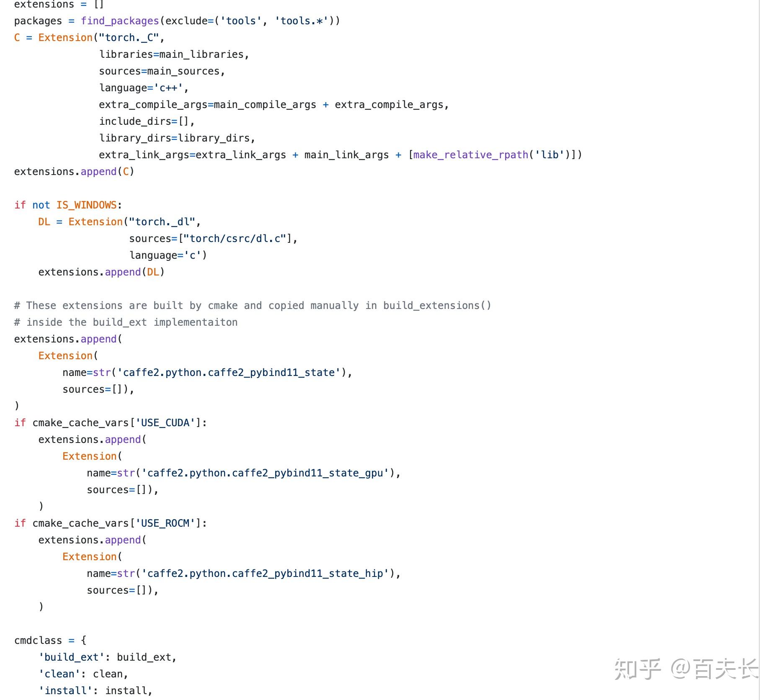Click 'DL = Extension("torch._dl",' line
Viewport: 779px width, 700px height.
[120, 222]
